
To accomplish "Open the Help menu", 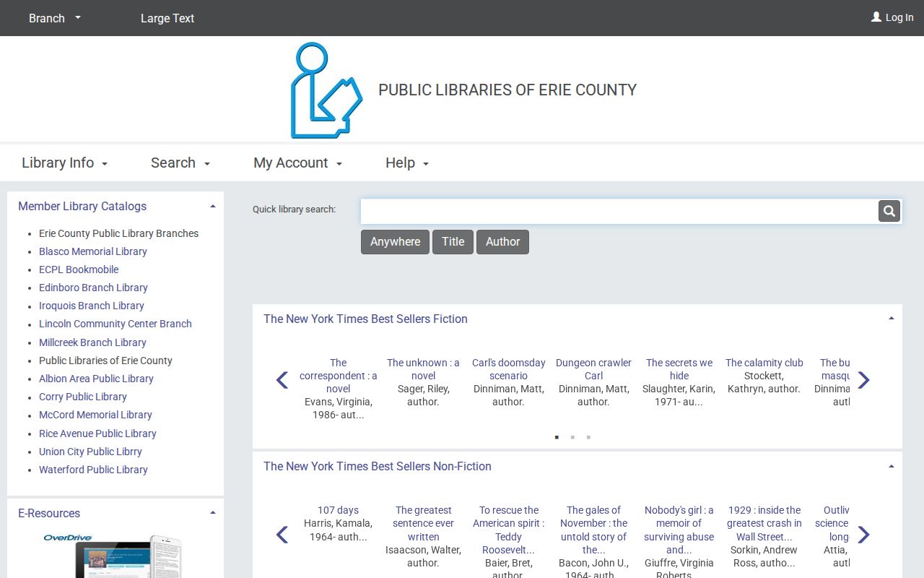I will click(x=407, y=163).
